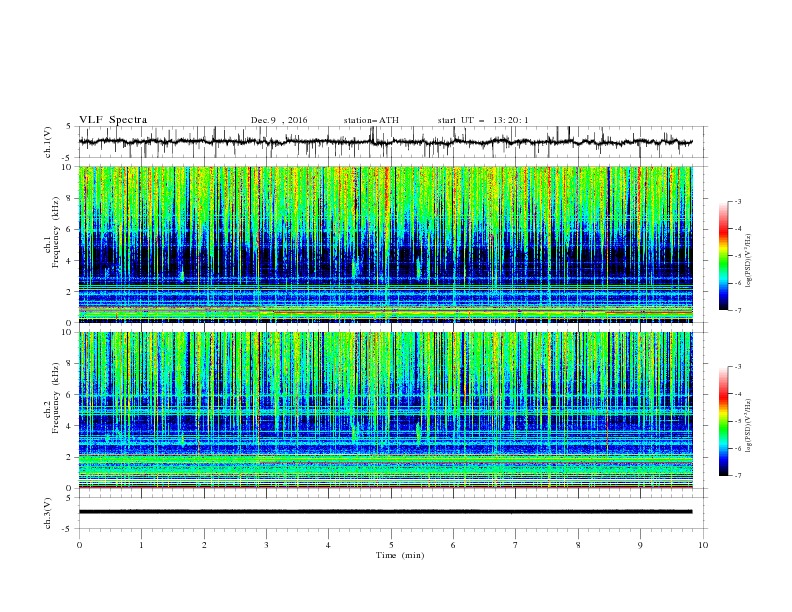Image resolution: width=792 pixels, height=612 pixels.
Task: Click the "-3" tick on the ch.1 colorbar
Action: (x=737, y=201)
